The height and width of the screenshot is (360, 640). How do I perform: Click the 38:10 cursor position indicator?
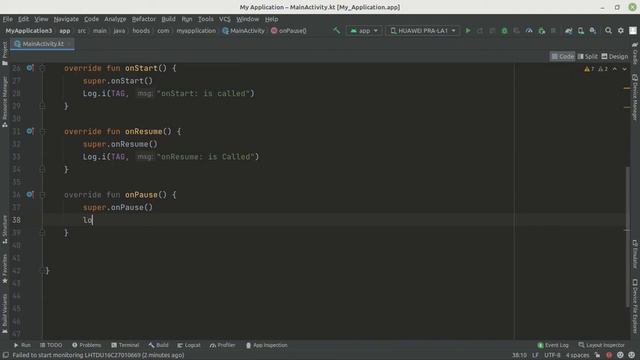pyautogui.click(x=519, y=355)
